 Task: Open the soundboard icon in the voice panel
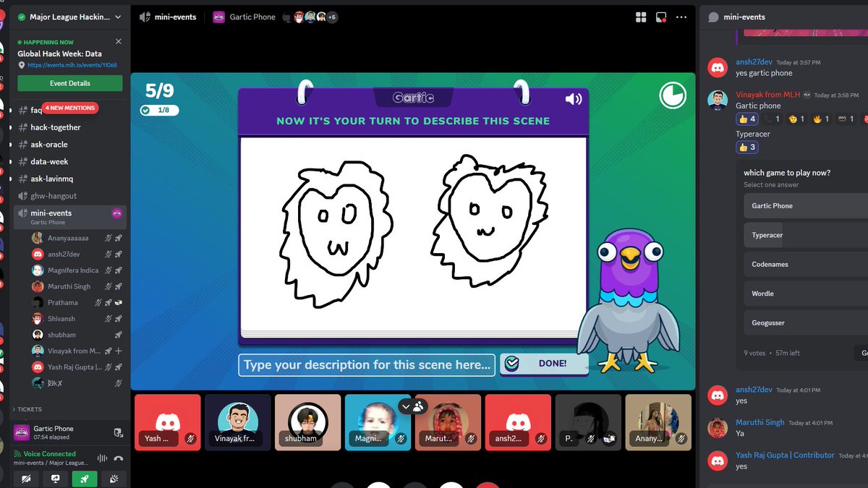tap(114, 479)
